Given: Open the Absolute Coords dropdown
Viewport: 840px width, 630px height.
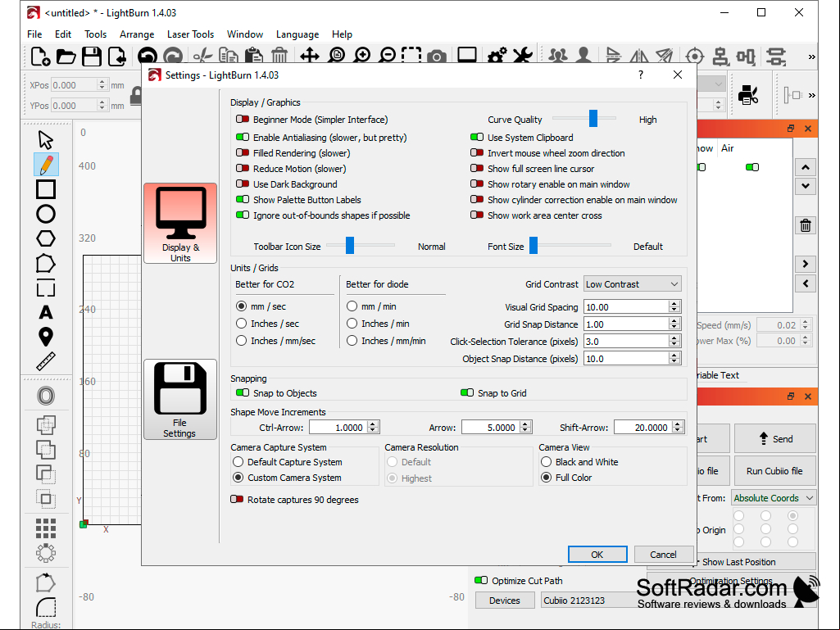Looking at the screenshot, I should tap(774, 498).
